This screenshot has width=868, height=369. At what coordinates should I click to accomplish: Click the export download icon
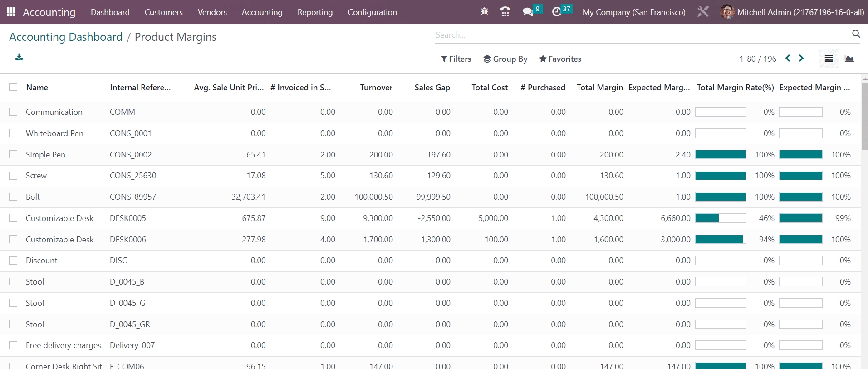pyautogui.click(x=19, y=57)
